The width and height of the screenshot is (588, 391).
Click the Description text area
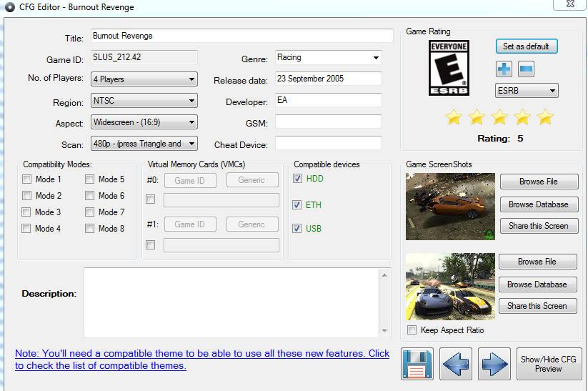[231, 302]
